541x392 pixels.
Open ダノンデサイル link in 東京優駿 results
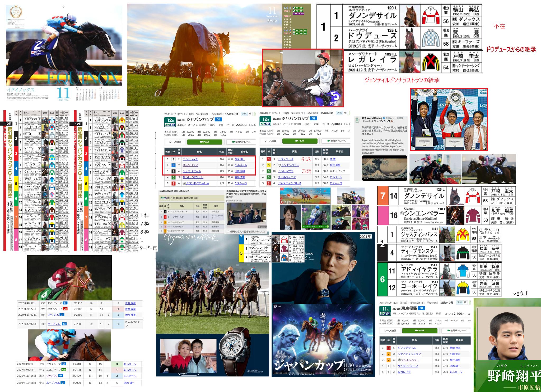point(407,348)
